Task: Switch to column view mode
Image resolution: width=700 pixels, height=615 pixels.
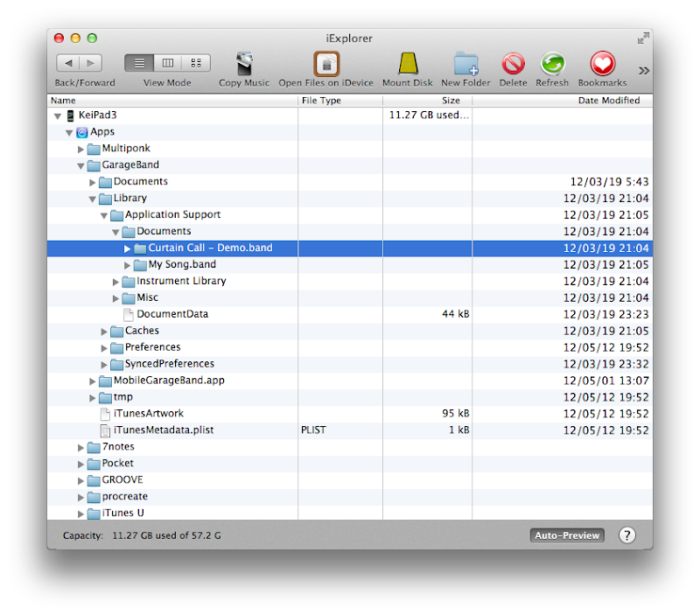Action: (167, 63)
